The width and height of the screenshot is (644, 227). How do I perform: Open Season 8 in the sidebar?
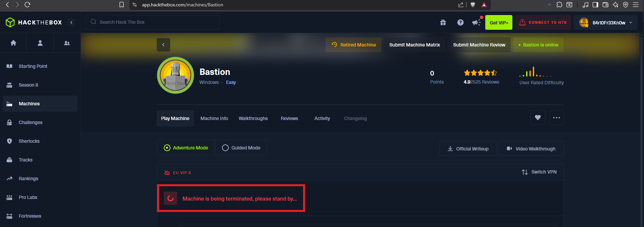pos(40,85)
